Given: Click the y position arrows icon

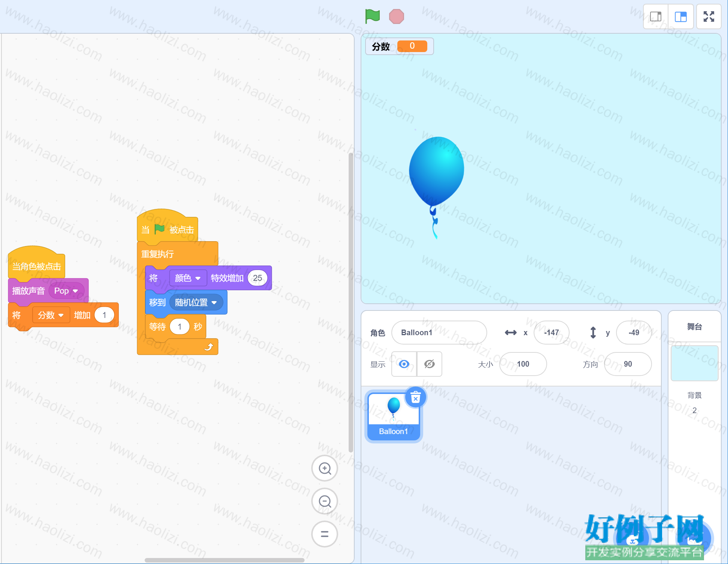Looking at the screenshot, I should 593,333.
